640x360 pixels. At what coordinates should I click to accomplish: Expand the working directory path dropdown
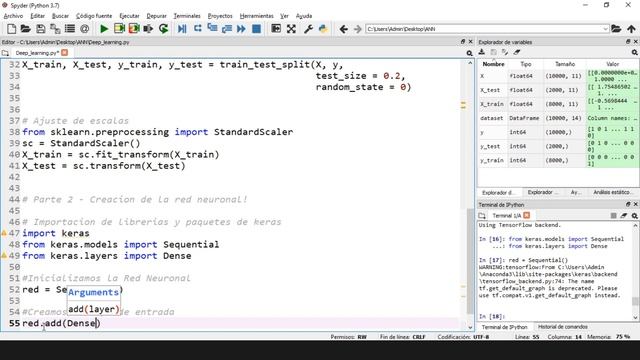(605, 29)
